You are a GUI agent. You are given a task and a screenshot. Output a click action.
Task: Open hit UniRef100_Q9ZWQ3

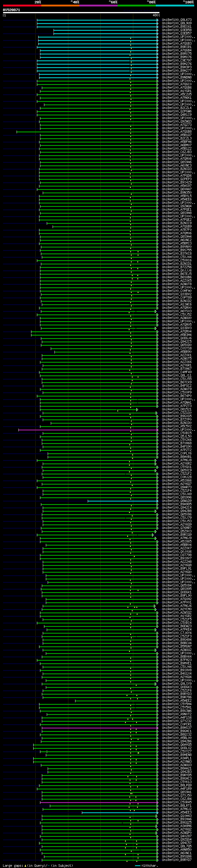tap(177, 121)
